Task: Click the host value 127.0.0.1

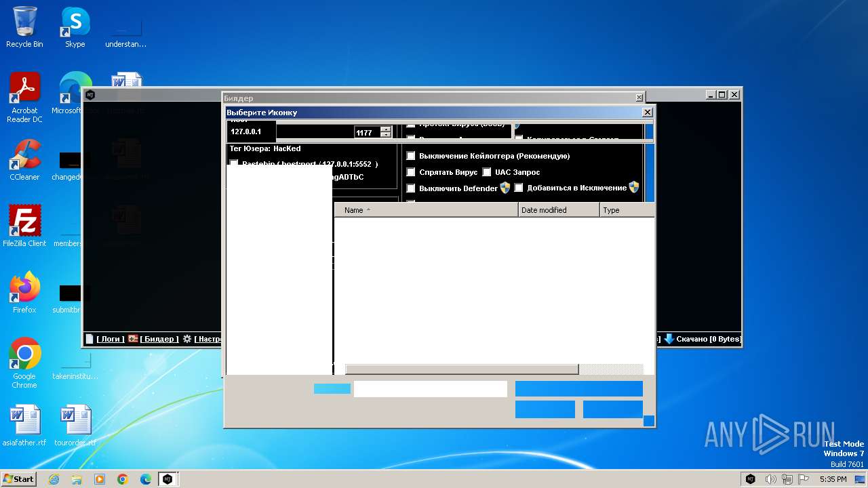Action: click(x=246, y=131)
